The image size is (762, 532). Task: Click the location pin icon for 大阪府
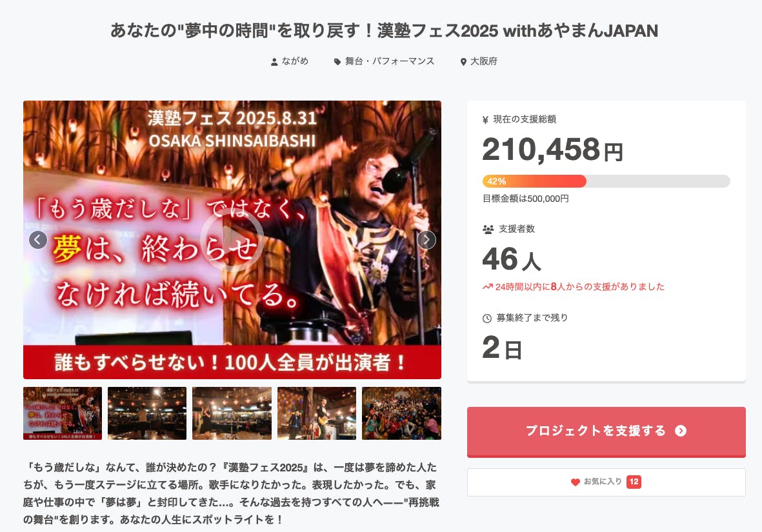click(463, 62)
